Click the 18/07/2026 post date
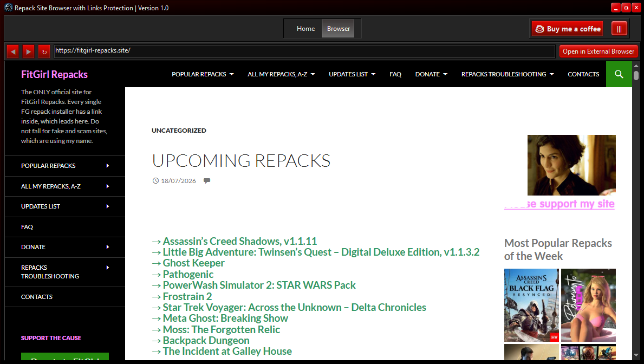644x364 pixels. click(178, 181)
